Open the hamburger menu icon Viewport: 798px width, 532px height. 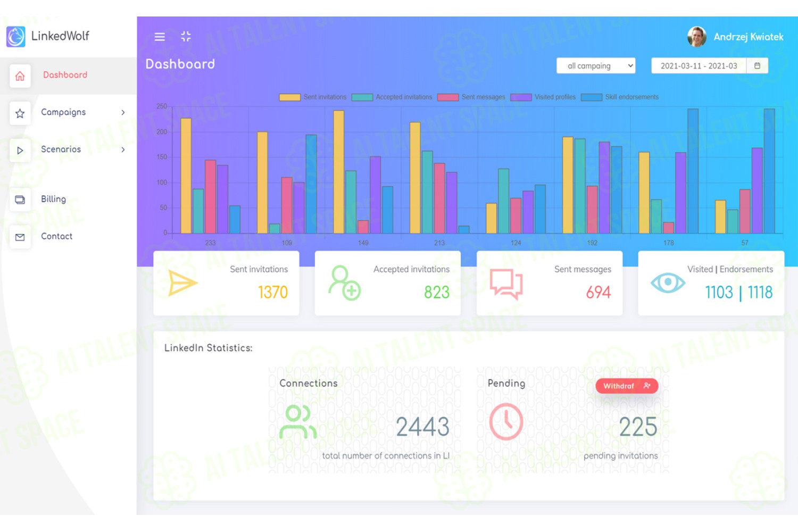(x=160, y=37)
